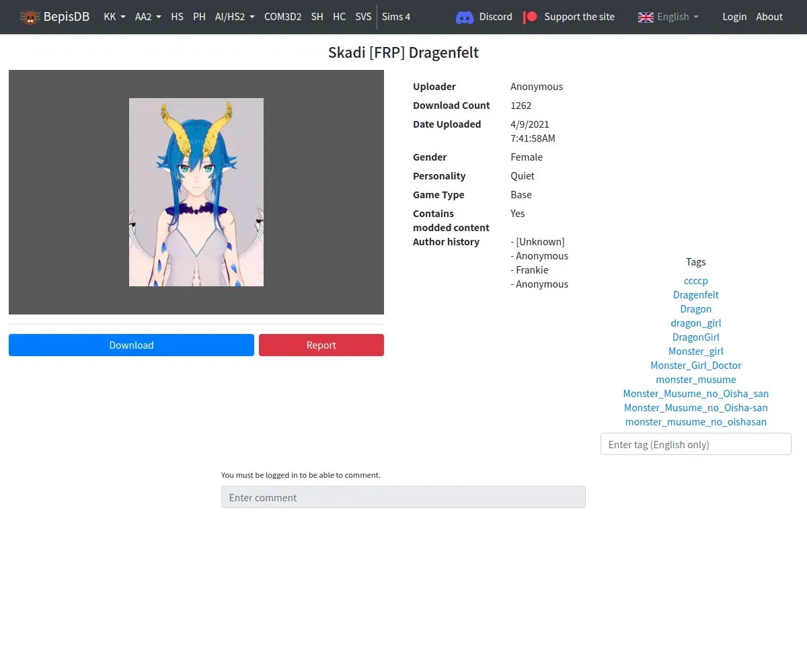Open the English language dropdown
Screen dimensions: 807x672
[x=678, y=17]
